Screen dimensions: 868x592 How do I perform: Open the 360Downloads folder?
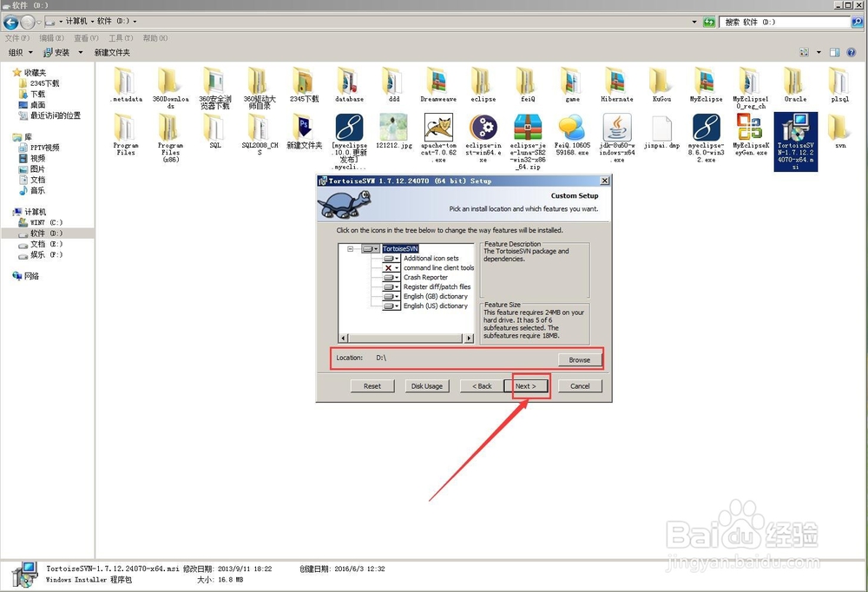tap(170, 87)
